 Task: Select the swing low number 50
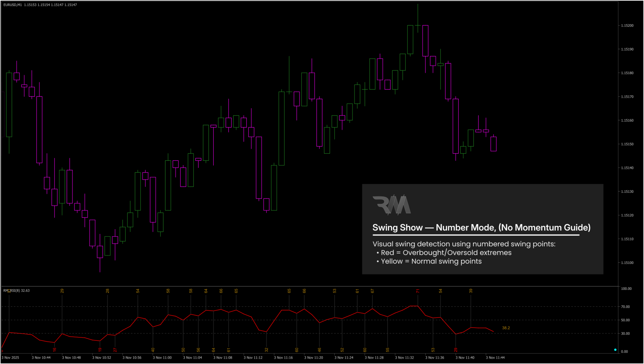pyautogui.click(x=183, y=350)
